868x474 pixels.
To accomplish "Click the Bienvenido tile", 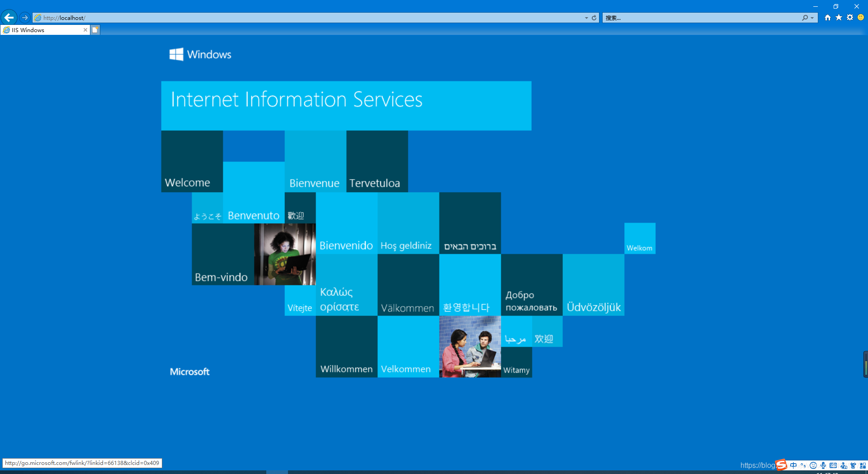I will [x=347, y=223].
